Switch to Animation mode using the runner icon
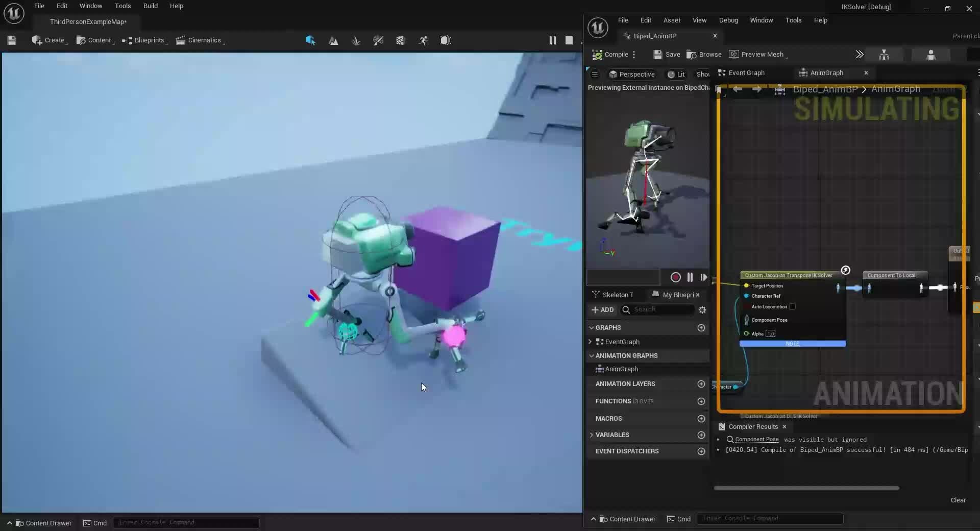Screen dimensions: 980x531 tap(423, 40)
